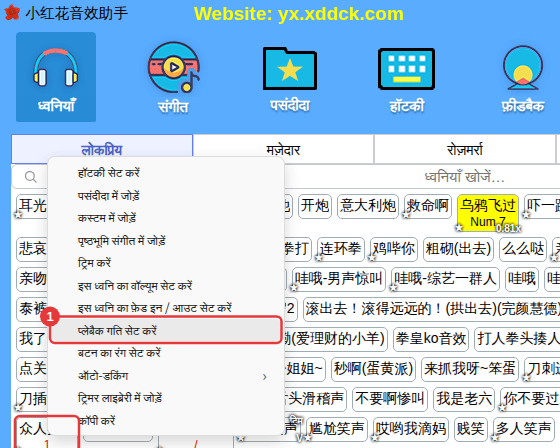This screenshot has height=448, width=560.
Task: Select प्लेबैक गति सेट करें option
Action: click(x=165, y=330)
